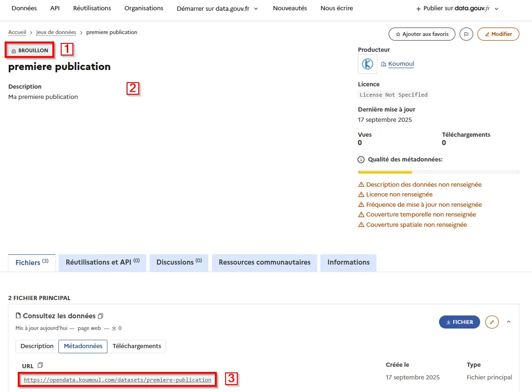532x392 pixels.
Task: Click the 'premiere publication' dataset title
Action: 59,66
